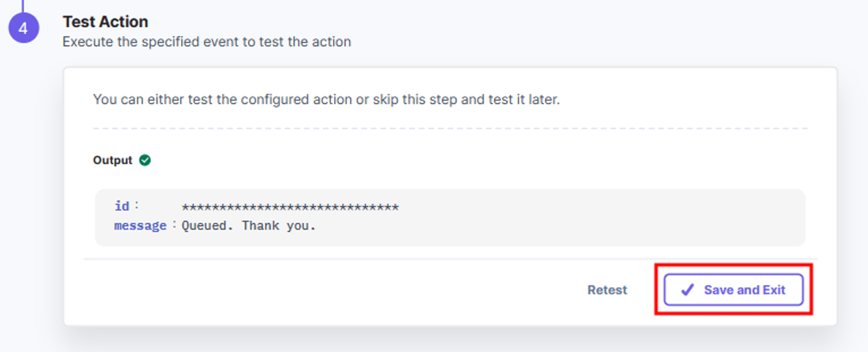Select the message key in output
The height and width of the screenshot is (352, 868).
click(140, 226)
